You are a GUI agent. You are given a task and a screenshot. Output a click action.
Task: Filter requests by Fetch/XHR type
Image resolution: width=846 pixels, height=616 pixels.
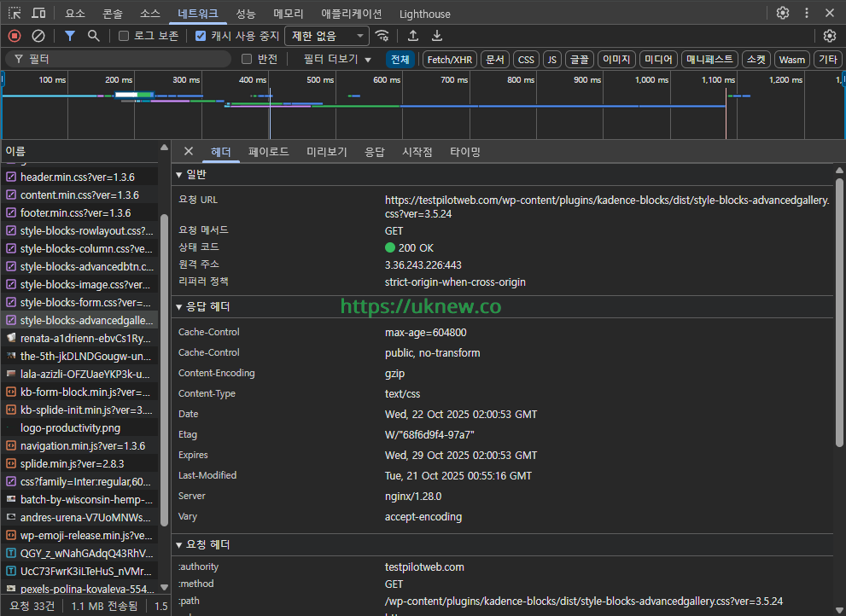450,59
